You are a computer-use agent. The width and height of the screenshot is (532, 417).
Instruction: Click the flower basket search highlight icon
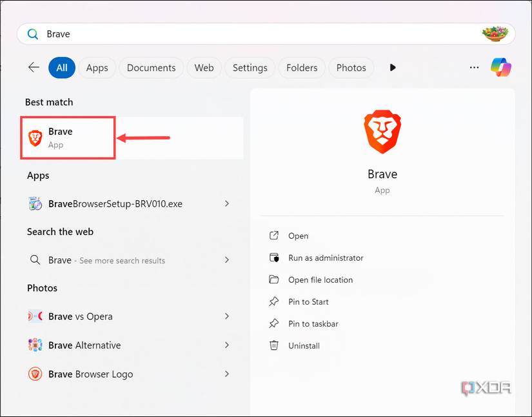coord(495,34)
